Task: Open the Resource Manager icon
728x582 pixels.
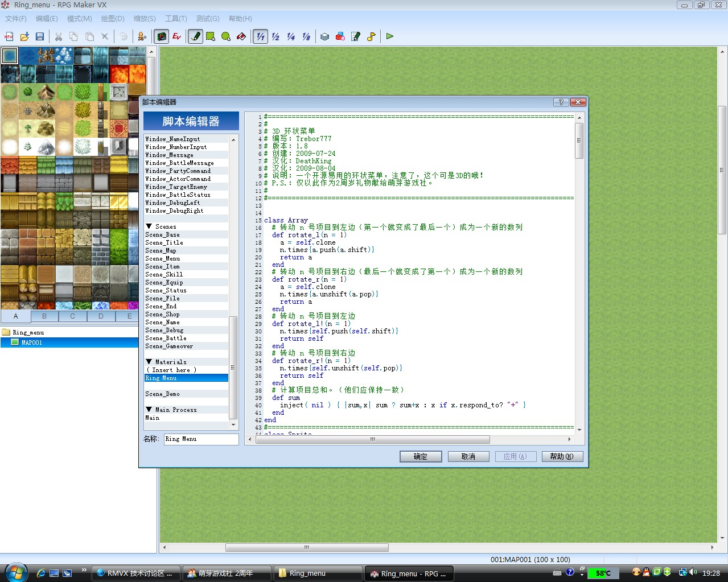Action: 340,36
